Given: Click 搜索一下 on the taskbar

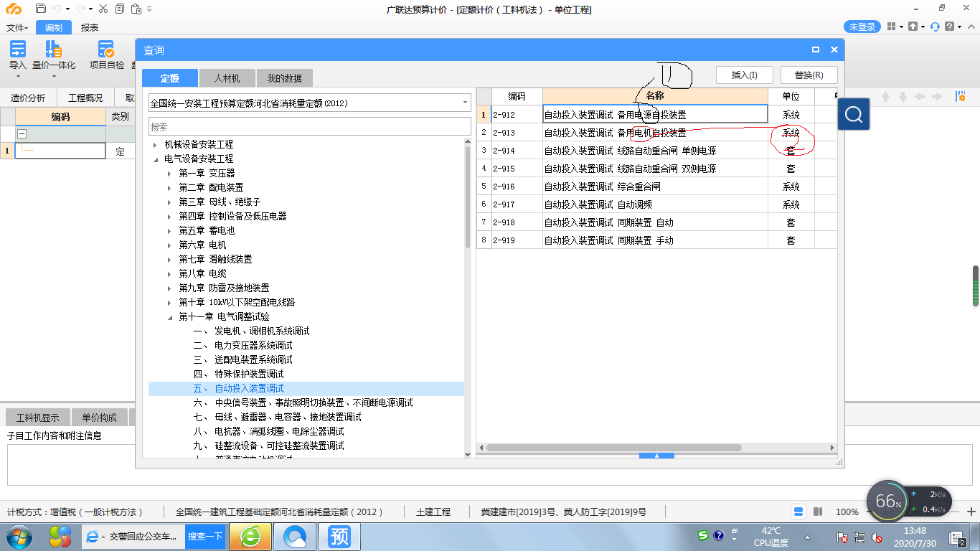Looking at the screenshot, I should [205, 536].
